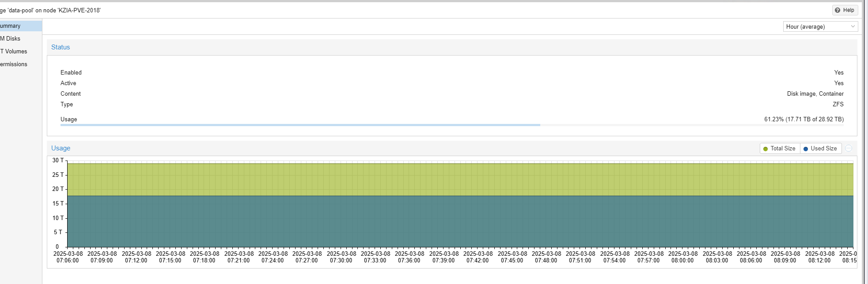
Task: Open the Permissions tab
Action: (x=21, y=64)
